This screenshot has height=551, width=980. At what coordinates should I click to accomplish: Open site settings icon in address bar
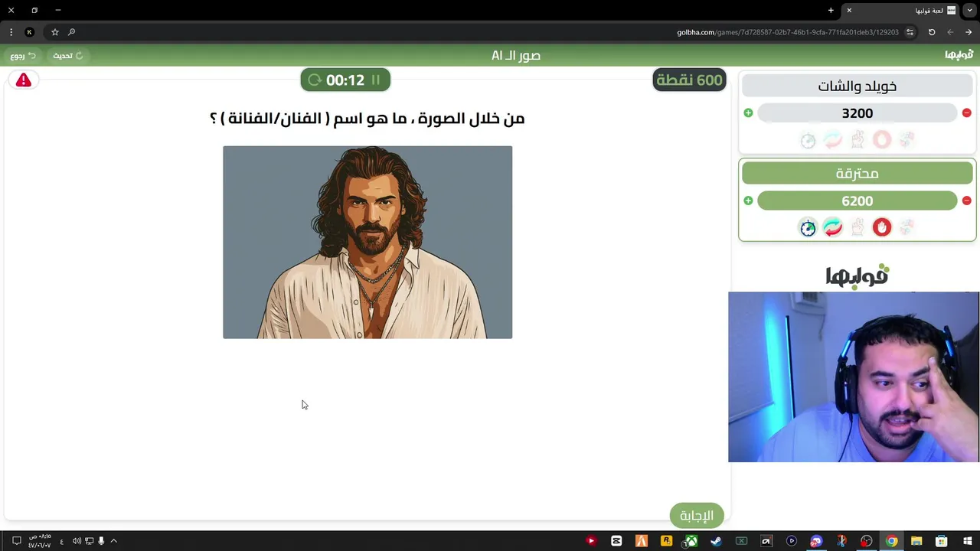[x=910, y=32]
